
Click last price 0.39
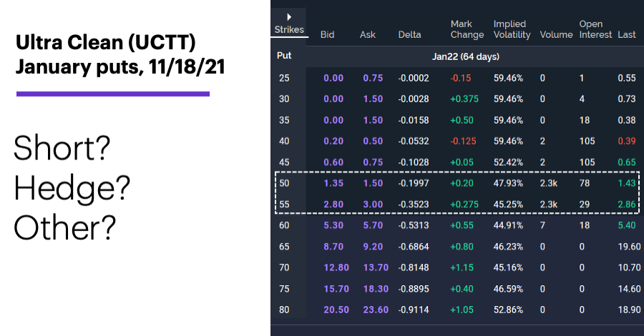(627, 141)
